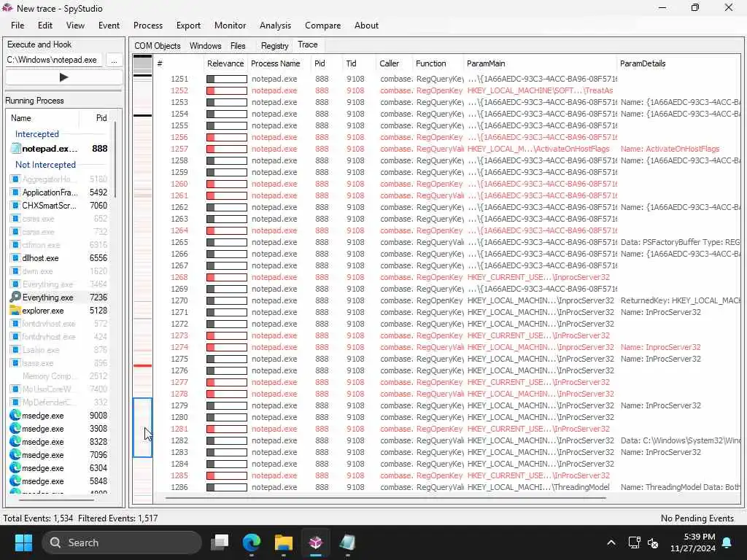This screenshot has width=747, height=560.
Task: Open the Compare menu
Action: point(322,26)
